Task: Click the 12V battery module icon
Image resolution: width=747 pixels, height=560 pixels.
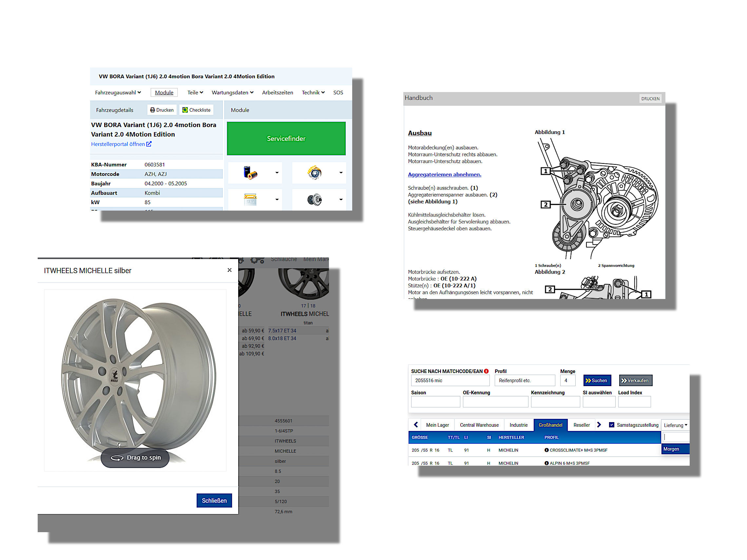Action: click(250, 199)
